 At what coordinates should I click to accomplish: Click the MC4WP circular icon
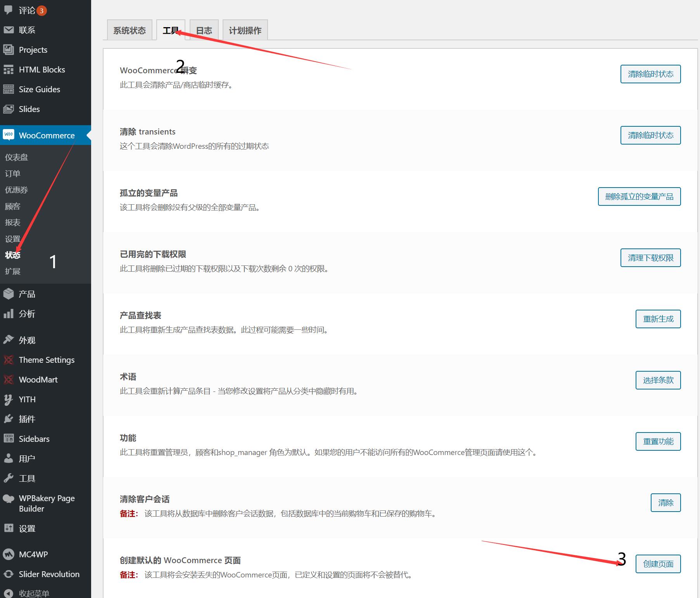8,554
